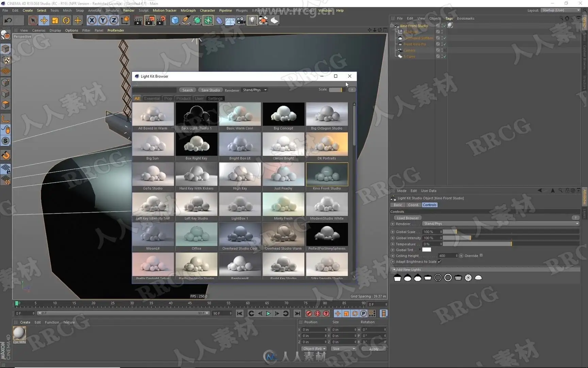This screenshot has height=368, width=588.
Task: Open the Size mode dropdown
Action: click(x=344, y=349)
